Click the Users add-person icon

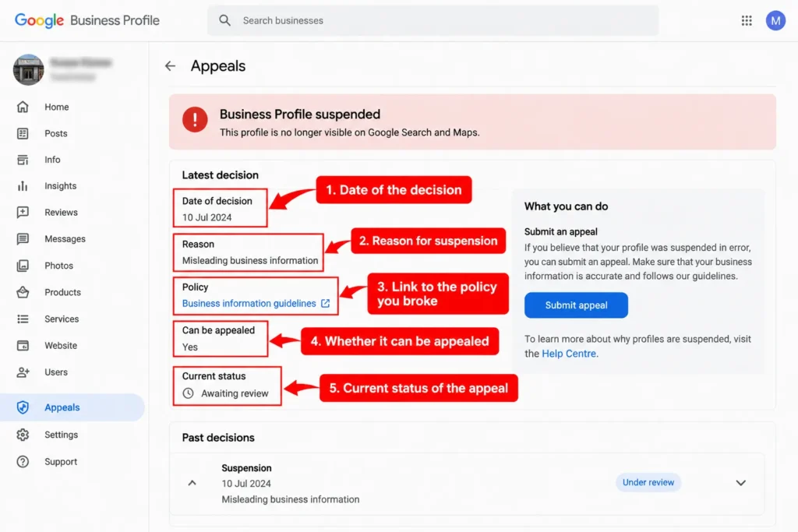(23, 372)
